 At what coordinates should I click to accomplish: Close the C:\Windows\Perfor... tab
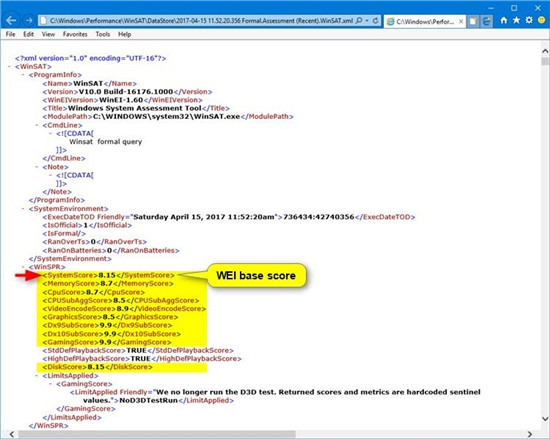click(x=461, y=21)
